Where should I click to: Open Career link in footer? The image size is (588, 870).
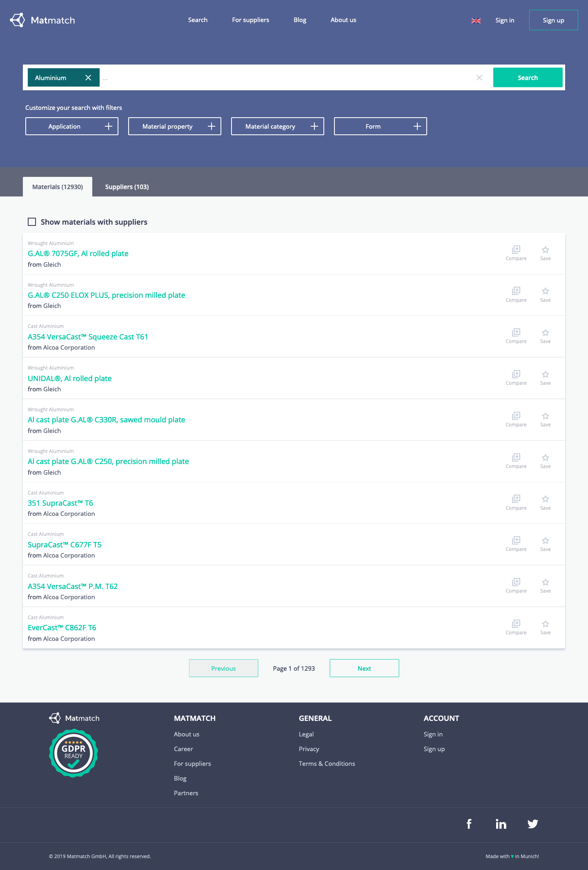(183, 749)
